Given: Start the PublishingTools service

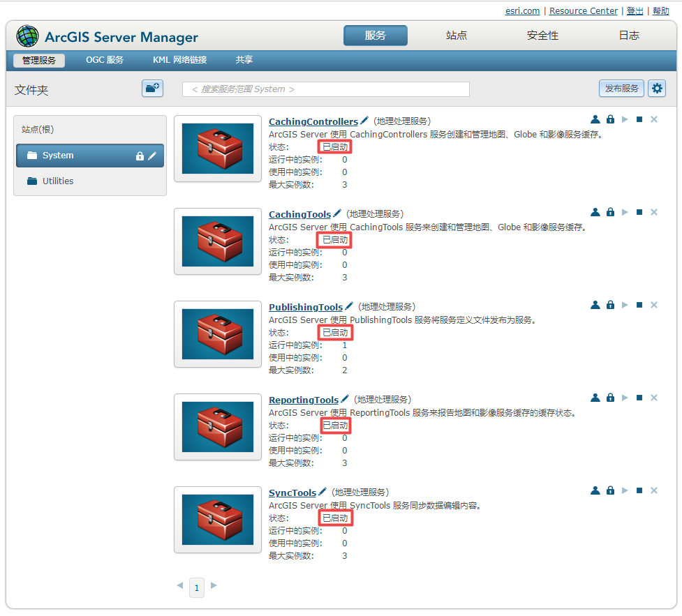Looking at the screenshot, I should tap(625, 305).
